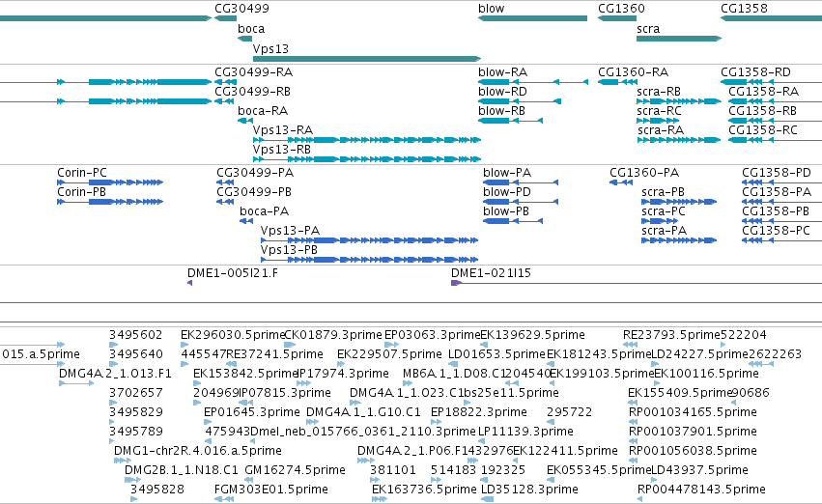Select protein blow-PB
This screenshot has width=822, height=504.
click(x=513, y=221)
